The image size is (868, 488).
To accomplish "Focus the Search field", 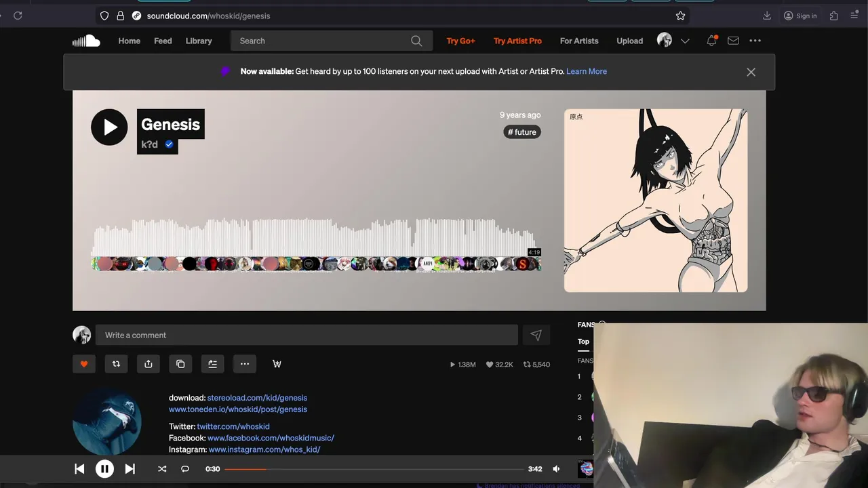I will click(x=332, y=41).
